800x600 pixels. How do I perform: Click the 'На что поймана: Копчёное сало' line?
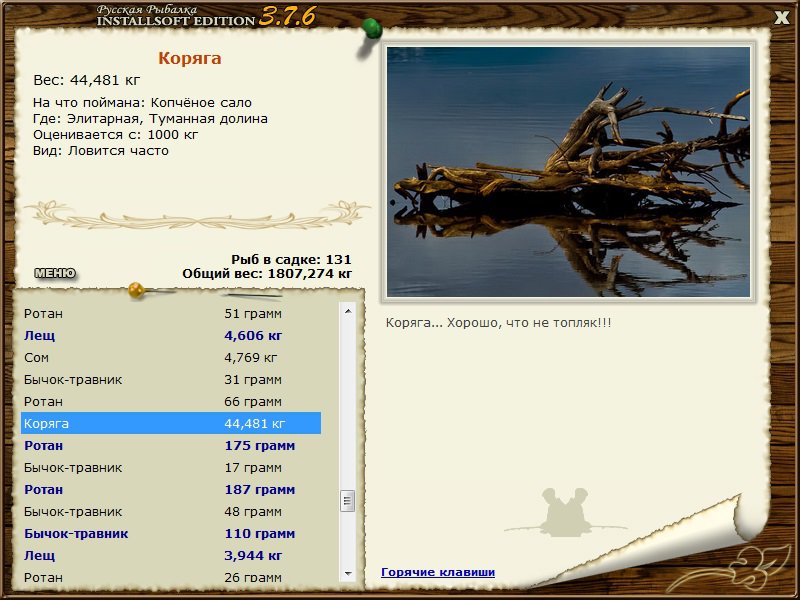(142, 103)
